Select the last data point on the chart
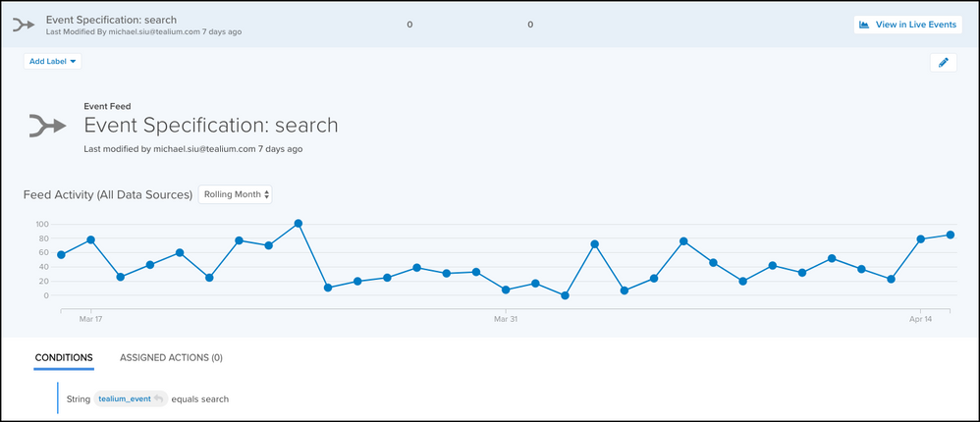 pyautogui.click(x=951, y=235)
